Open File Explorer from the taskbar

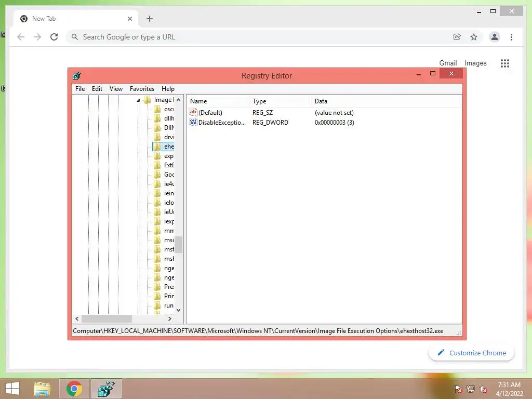(42, 389)
